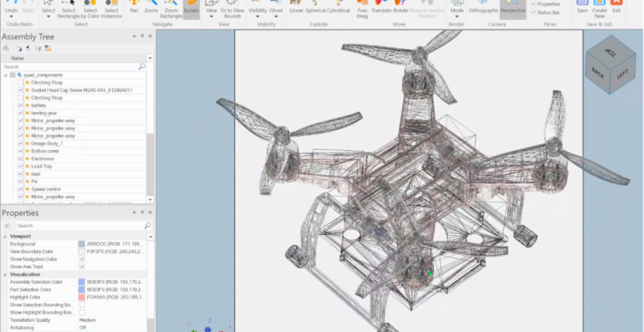Click the Translate move tool
The width and height of the screenshot is (644, 332).
[382, 9]
